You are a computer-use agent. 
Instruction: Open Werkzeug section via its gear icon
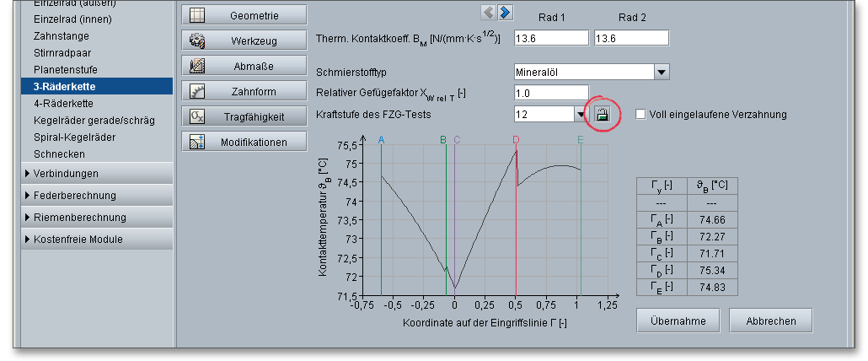click(197, 40)
